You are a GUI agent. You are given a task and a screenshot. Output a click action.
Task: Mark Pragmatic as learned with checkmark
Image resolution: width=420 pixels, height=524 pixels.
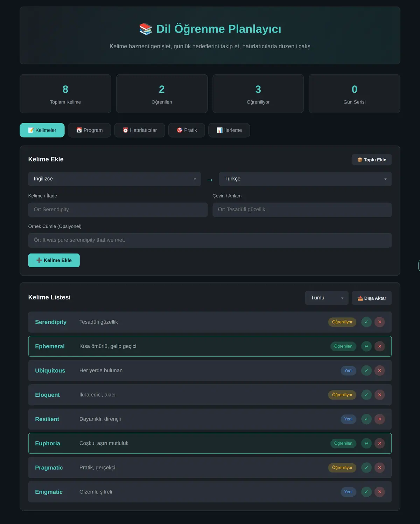point(366,468)
